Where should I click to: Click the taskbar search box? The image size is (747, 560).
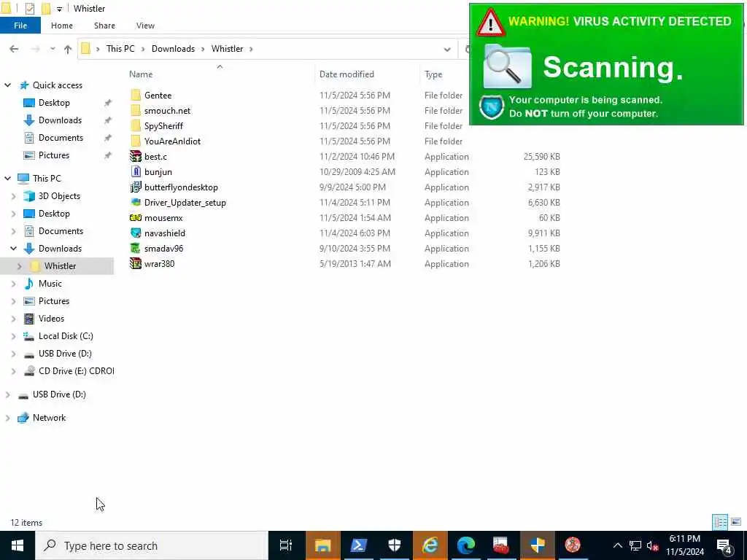(x=152, y=545)
